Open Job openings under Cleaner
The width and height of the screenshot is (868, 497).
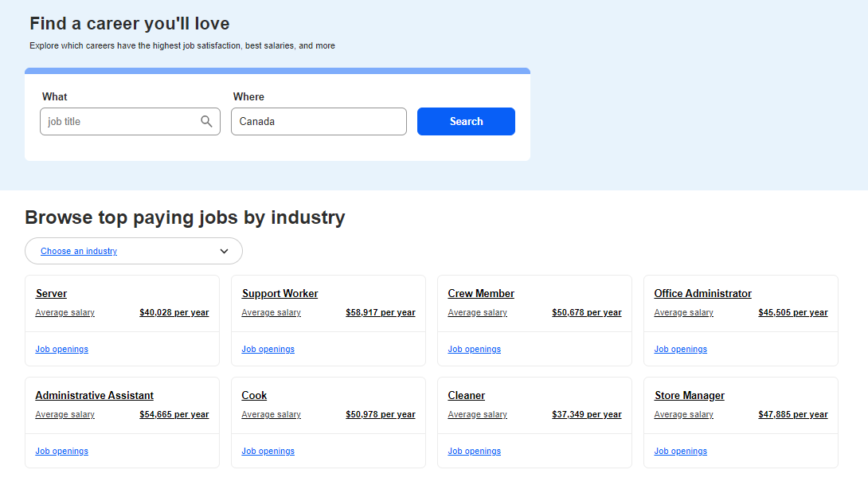(474, 451)
